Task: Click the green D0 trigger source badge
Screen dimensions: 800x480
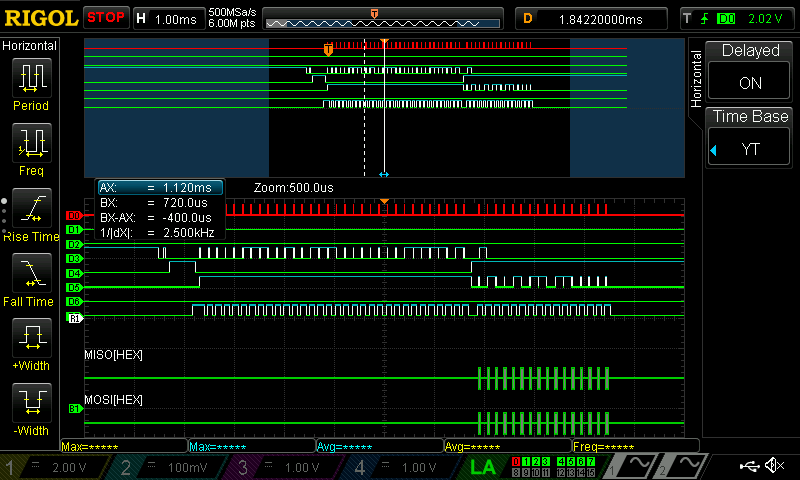Action: tap(726, 19)
